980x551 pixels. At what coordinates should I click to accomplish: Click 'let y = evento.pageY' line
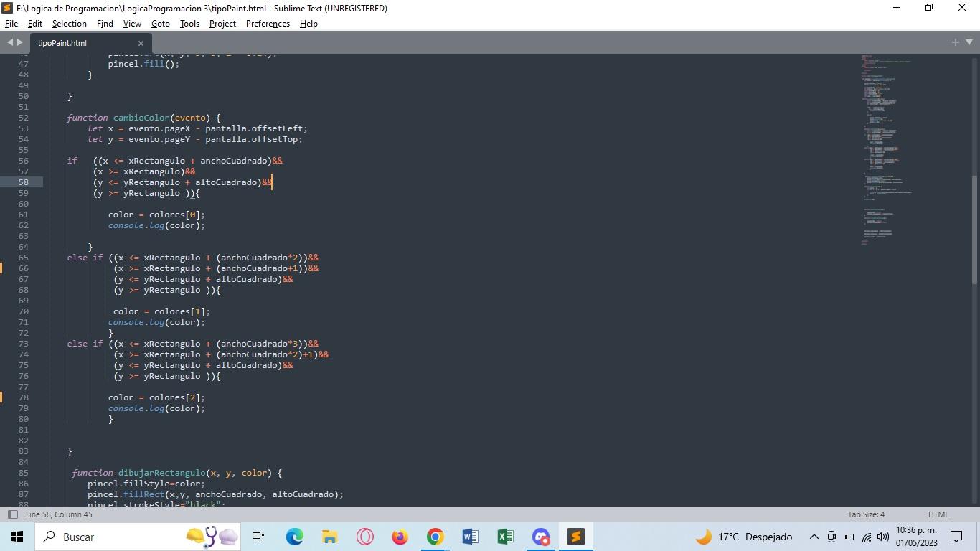click(x=195, y=139)
